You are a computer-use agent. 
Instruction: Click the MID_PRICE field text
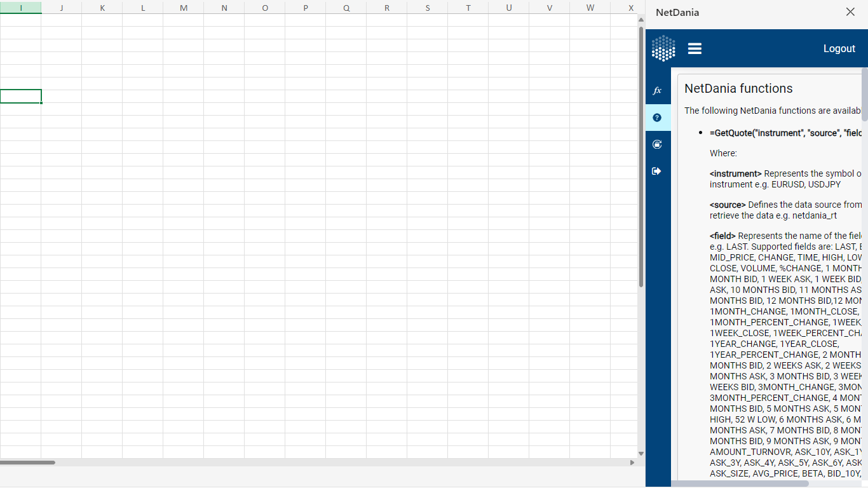coord(731,257)
